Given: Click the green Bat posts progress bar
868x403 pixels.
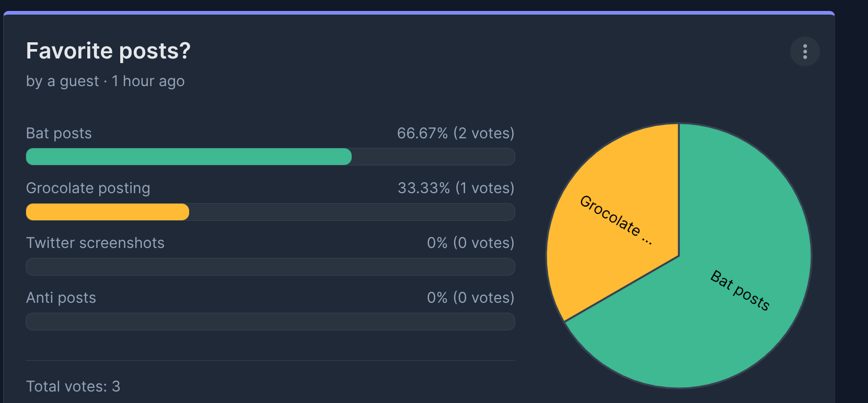Looking at the screenshot, I should (189, 157).
